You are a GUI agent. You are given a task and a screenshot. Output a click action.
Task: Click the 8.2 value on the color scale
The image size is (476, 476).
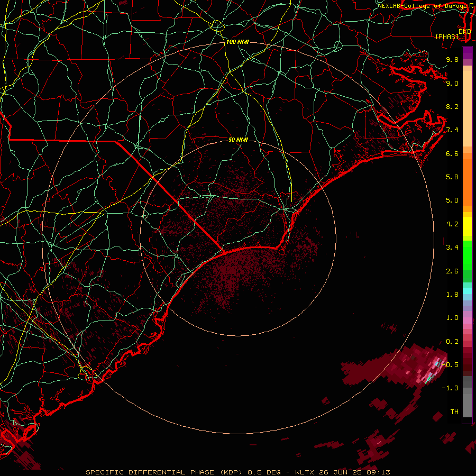click(452, 106)
